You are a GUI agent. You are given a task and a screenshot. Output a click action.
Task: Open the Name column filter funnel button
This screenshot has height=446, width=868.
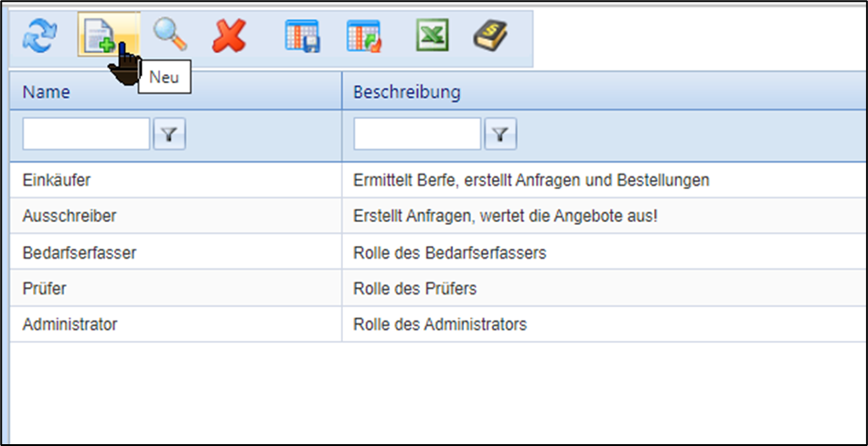[x=169, y=135]
